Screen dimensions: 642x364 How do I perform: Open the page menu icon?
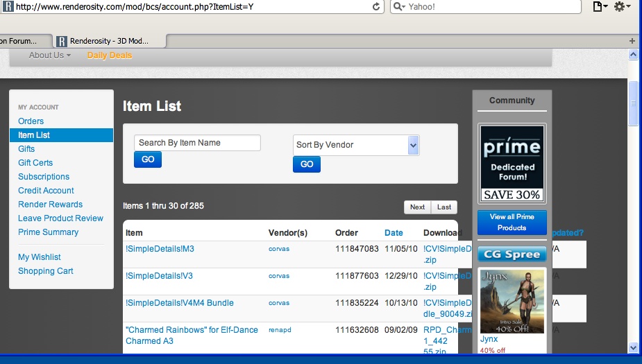click(600, 6)
